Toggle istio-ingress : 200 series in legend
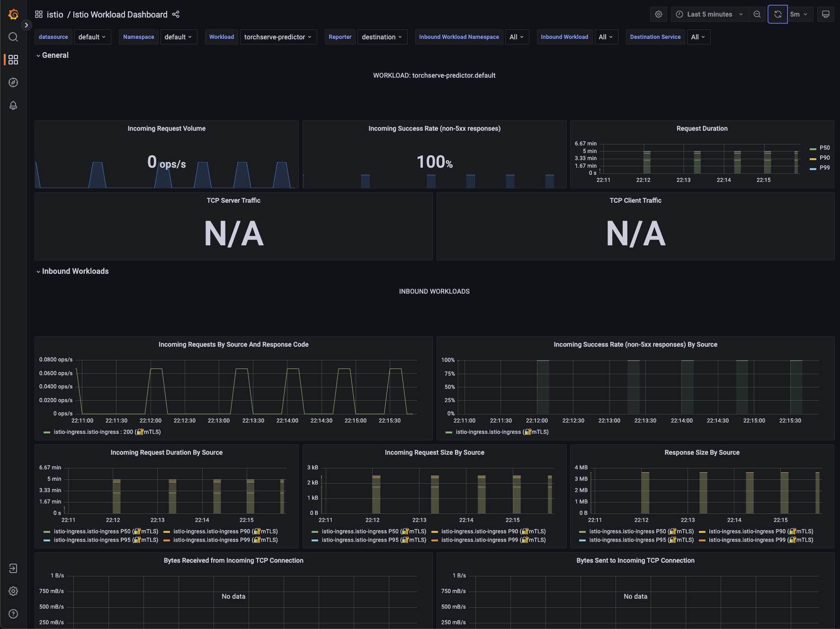This screenshot has height=629, width=840. click(107, 432)
